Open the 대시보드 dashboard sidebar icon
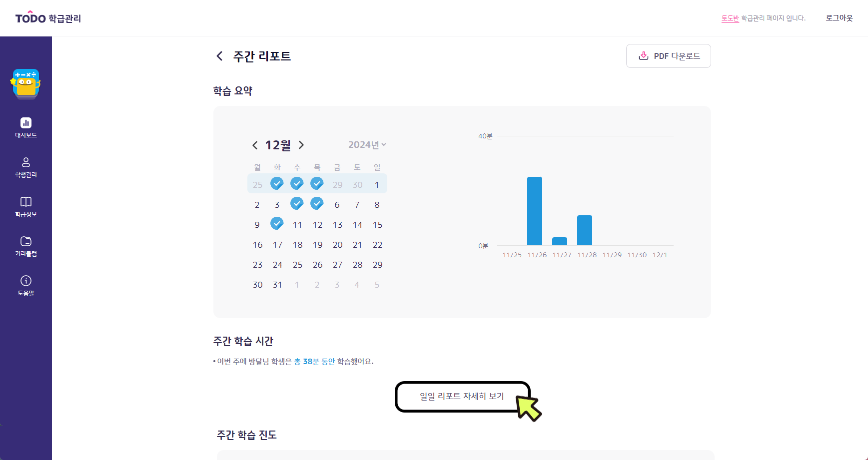 point(26,123)
